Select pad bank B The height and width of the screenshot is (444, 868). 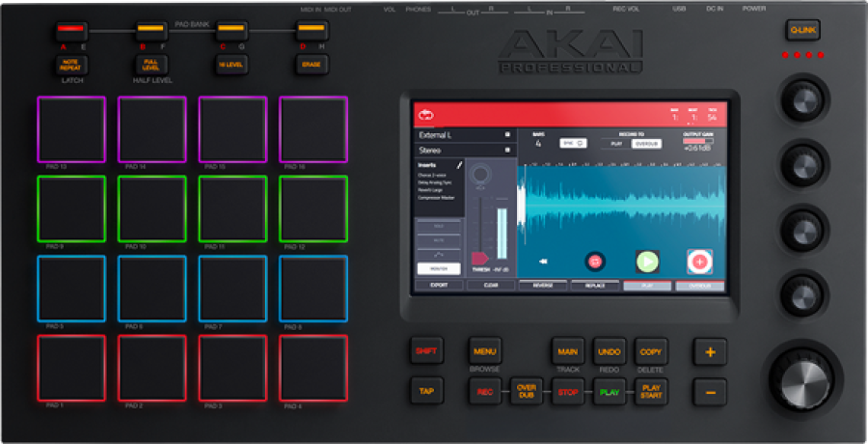tap(151, 31)
